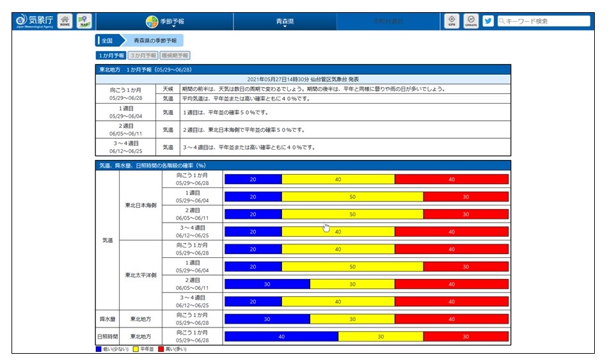The height and width of the screenshot is (364, 614).
Task: Click the 平均気温 40% description text
Action: [246, 99]
